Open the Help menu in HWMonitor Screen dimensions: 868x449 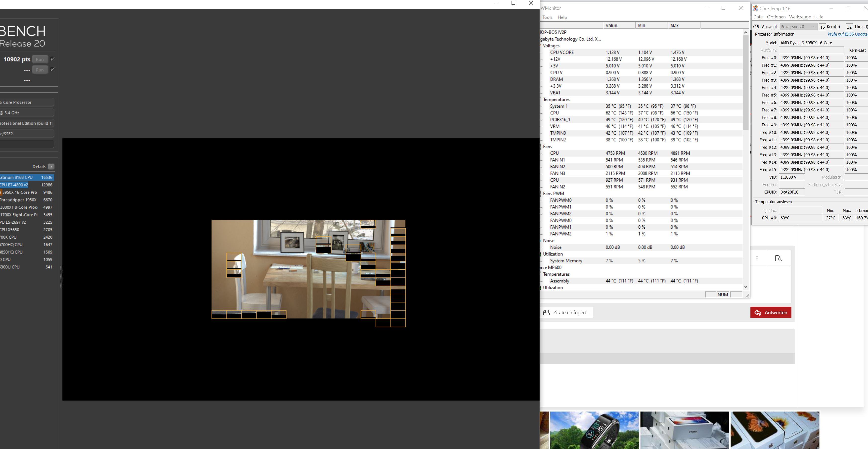pyautogui.click(x=562, y=17)
